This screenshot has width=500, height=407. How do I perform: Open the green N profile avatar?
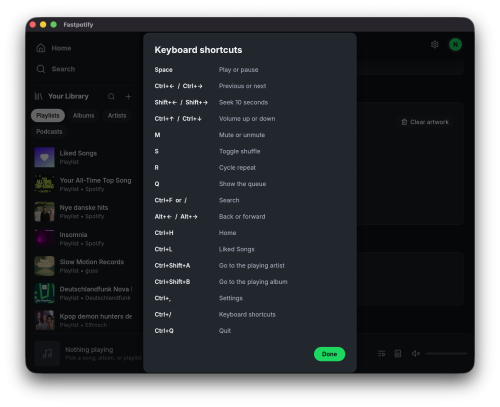click(x=455, y=44)
